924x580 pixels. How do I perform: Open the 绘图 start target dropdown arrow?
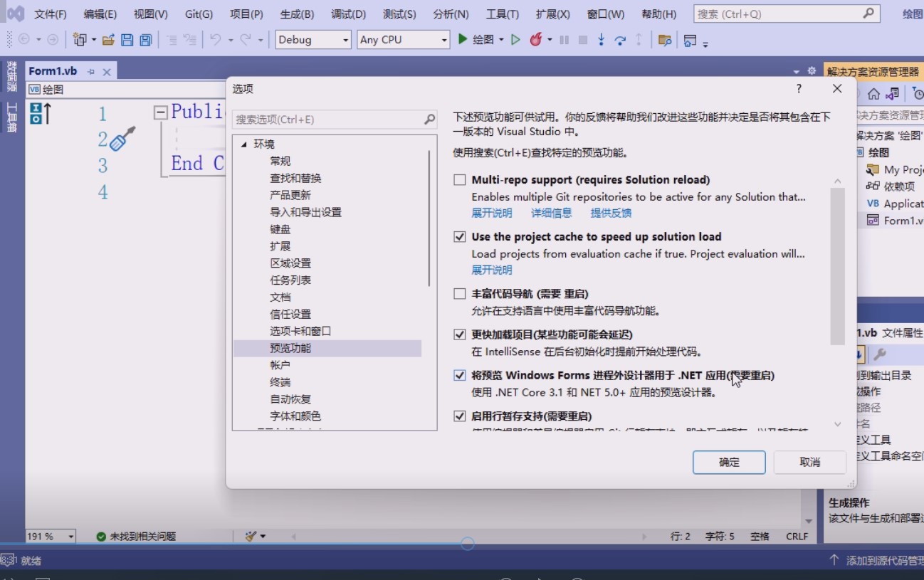coord(501,40)
